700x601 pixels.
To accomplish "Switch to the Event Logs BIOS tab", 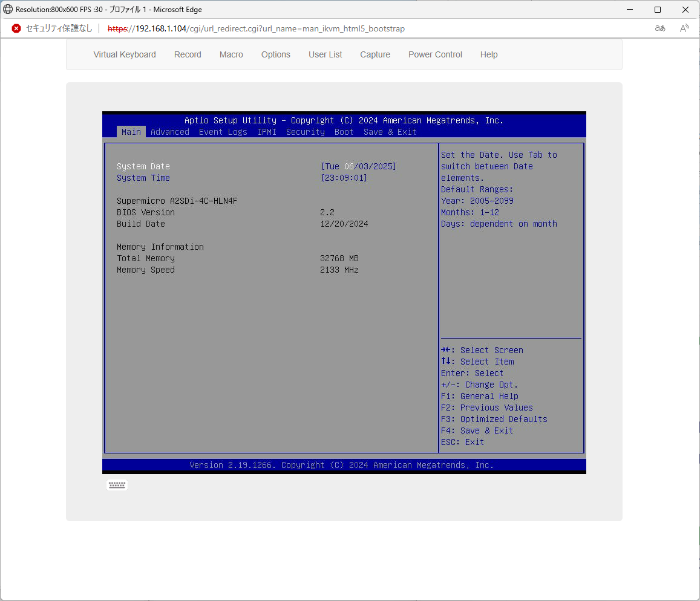I will click(x=223, y=132).
